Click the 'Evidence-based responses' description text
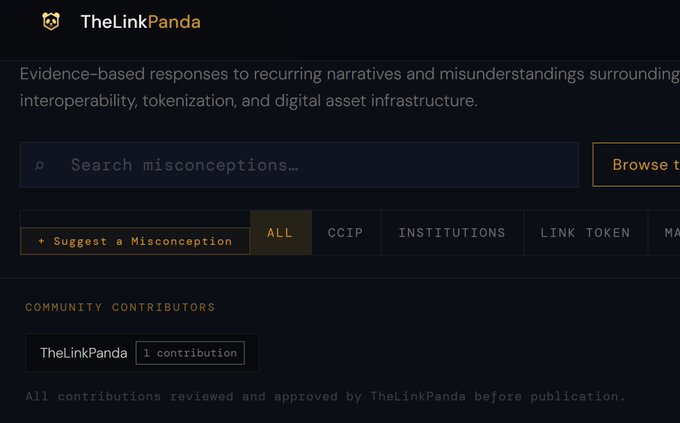The width and height of the screenshot is (680, 423). [350, 87]
